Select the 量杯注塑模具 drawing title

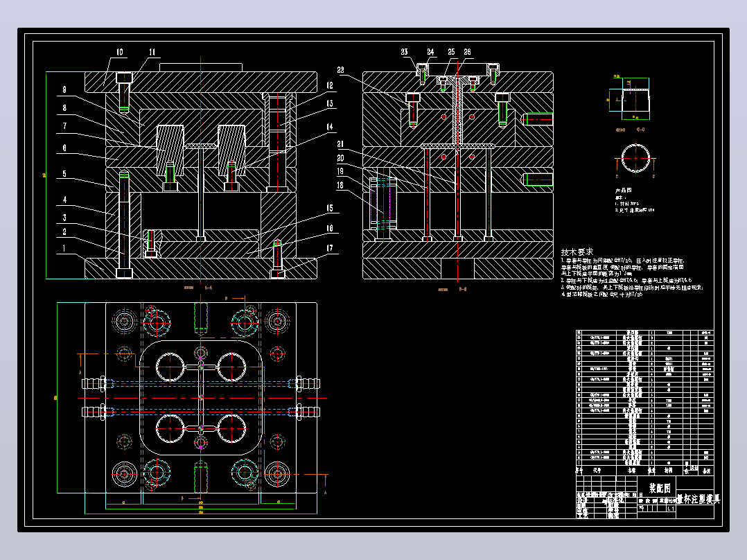tap(698, 499)
